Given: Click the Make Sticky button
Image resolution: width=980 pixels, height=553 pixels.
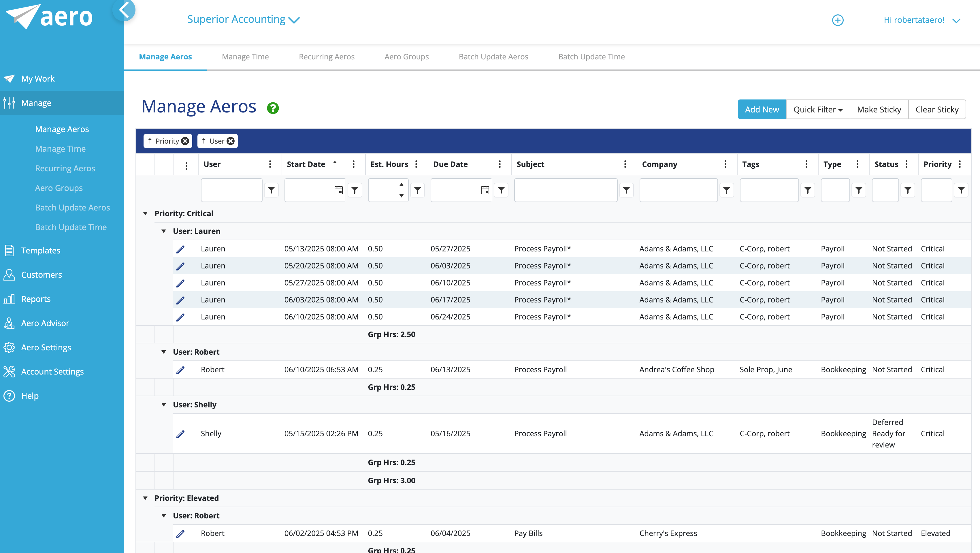Looking at the screenshot, I should click(x=879, y=109).
